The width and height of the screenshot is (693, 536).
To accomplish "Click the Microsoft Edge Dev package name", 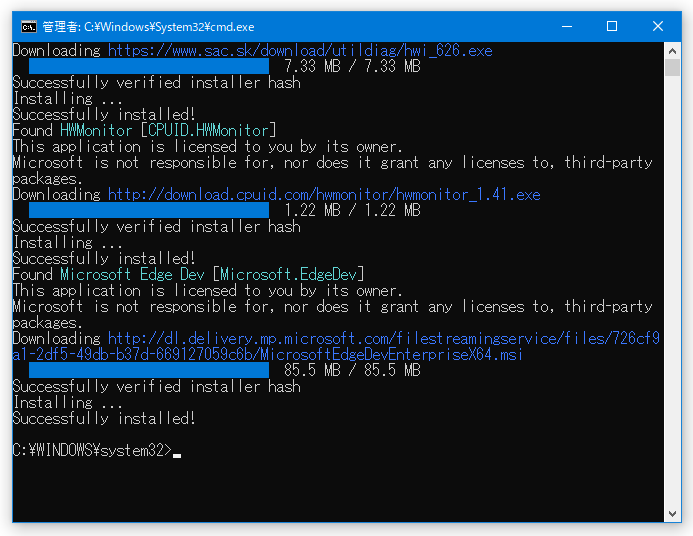I will click(132, 274).
